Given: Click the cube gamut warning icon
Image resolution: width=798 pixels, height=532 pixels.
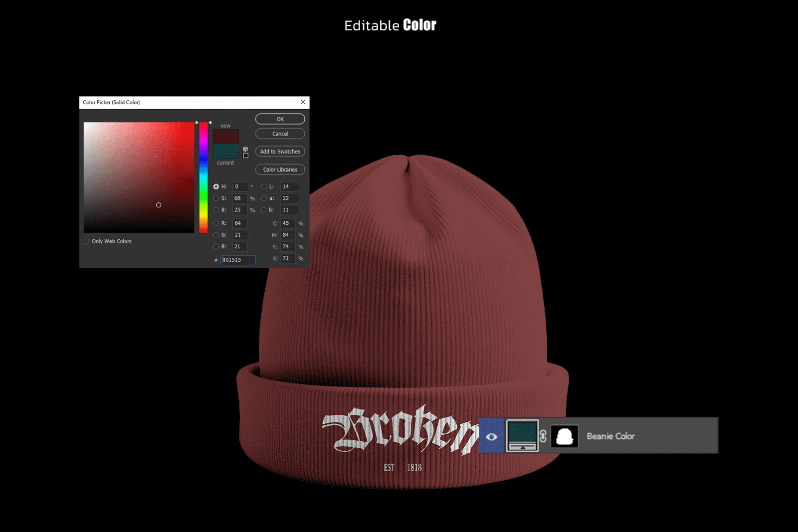Looking at the screenshot, I should click(245, 148).
